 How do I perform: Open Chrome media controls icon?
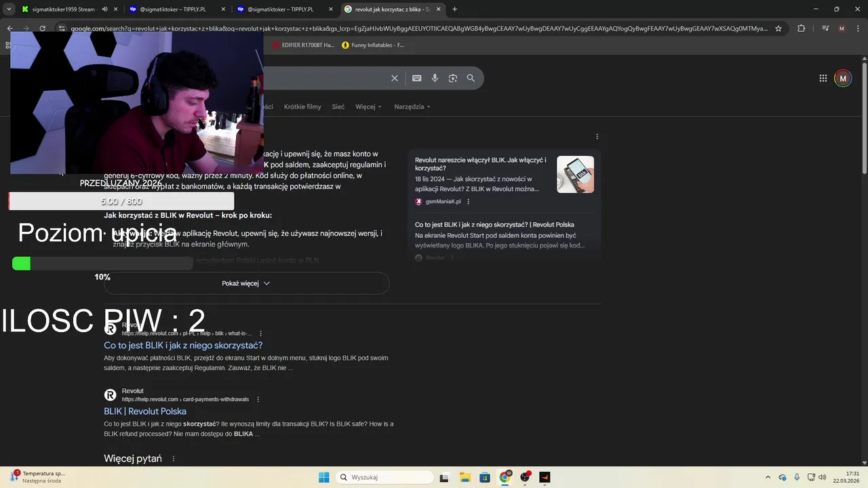click(825, 28)
